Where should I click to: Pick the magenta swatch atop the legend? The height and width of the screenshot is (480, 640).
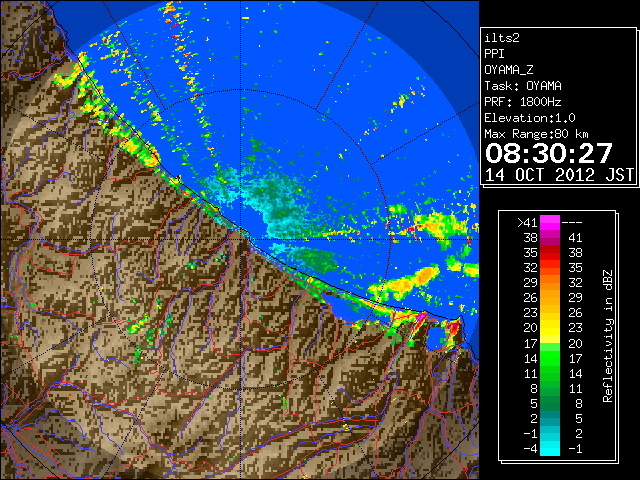pyautogui.click(x=550, y=222)
